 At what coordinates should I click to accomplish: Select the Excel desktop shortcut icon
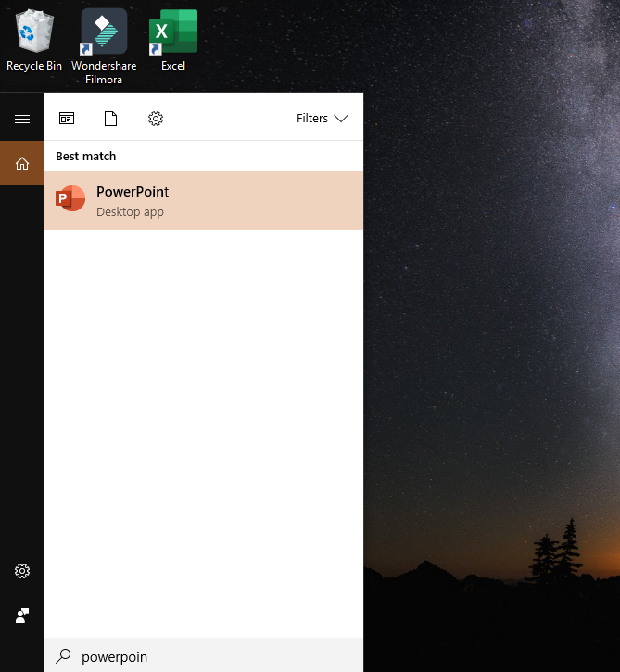173,32
